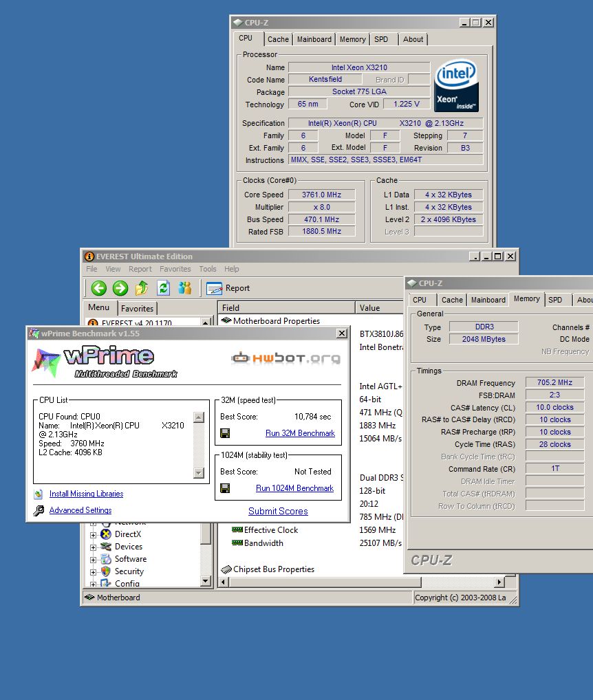Click the DirectX tree icon
The image size is (593, 700).
coord(106,534)
